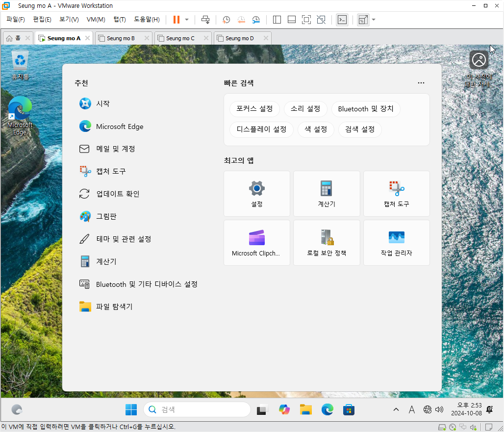The image size is (504, 432).
Task: Open the 휴지통 desktop icon
Action: pos(20,65)
